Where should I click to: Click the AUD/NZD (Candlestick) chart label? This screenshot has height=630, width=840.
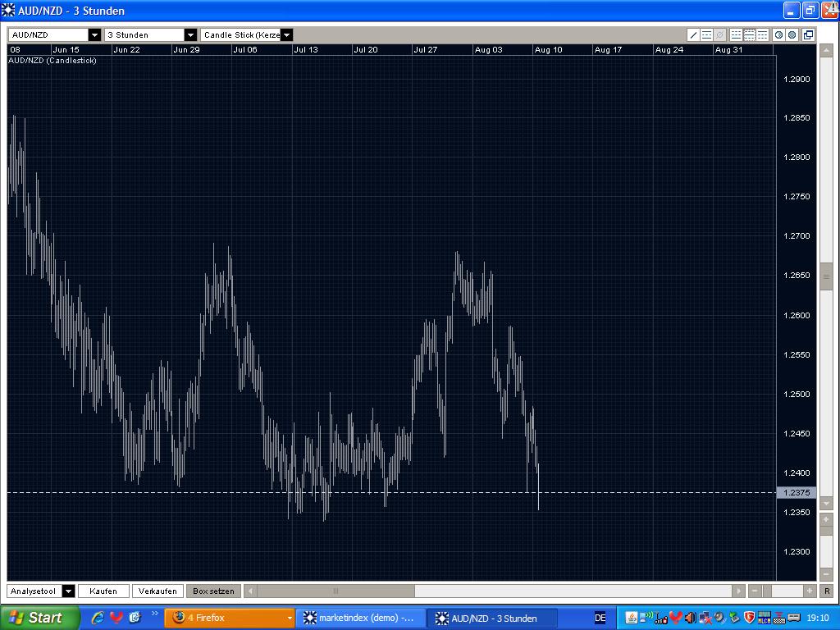52,61
